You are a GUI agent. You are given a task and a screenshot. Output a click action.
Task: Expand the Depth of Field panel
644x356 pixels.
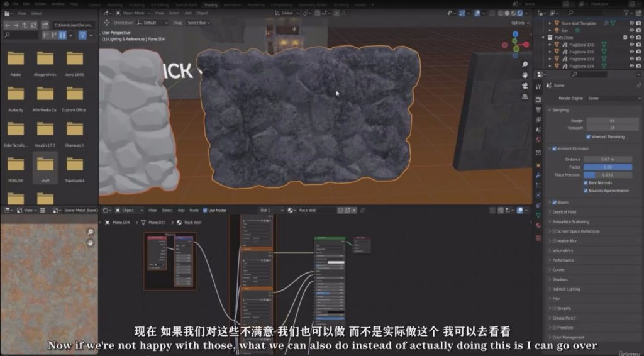(x=563, y=212)
